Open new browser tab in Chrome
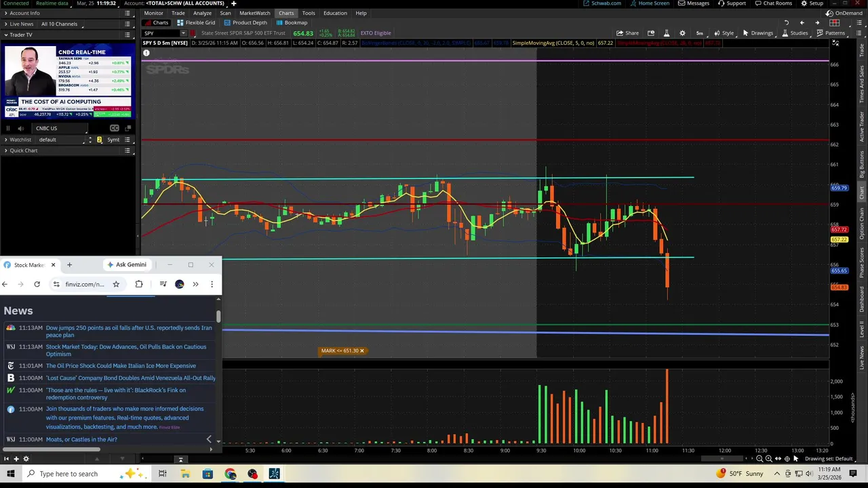The height and width of the screenshot is (488, 868). [x=69, y=265]
